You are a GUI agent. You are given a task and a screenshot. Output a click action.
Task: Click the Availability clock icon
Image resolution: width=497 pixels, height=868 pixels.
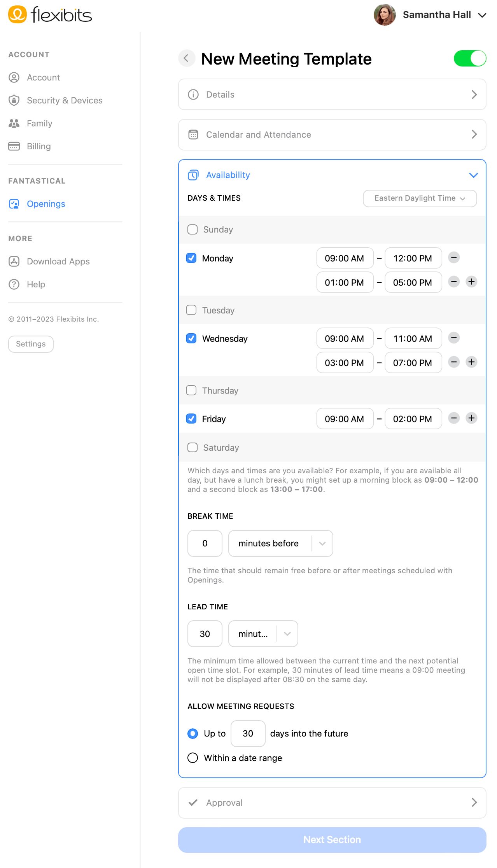click(x=193, y=175)
